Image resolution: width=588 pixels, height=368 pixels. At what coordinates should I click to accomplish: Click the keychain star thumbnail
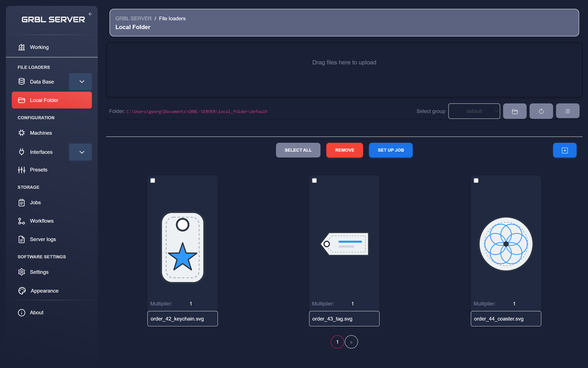click(183, 247)
